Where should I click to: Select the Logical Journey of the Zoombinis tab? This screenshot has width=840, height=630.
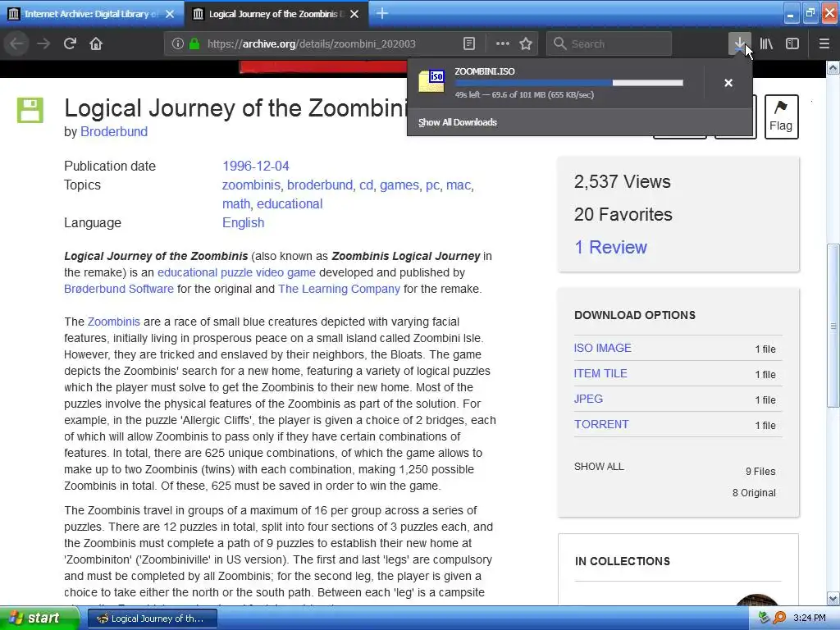[276, 14]
